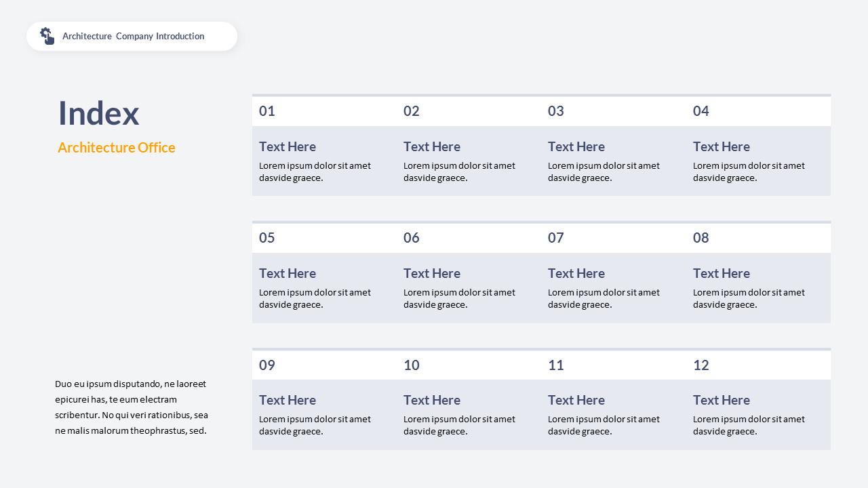Click the orange Architecture Office subtitle
868x488 pixels.
(117, 148)
